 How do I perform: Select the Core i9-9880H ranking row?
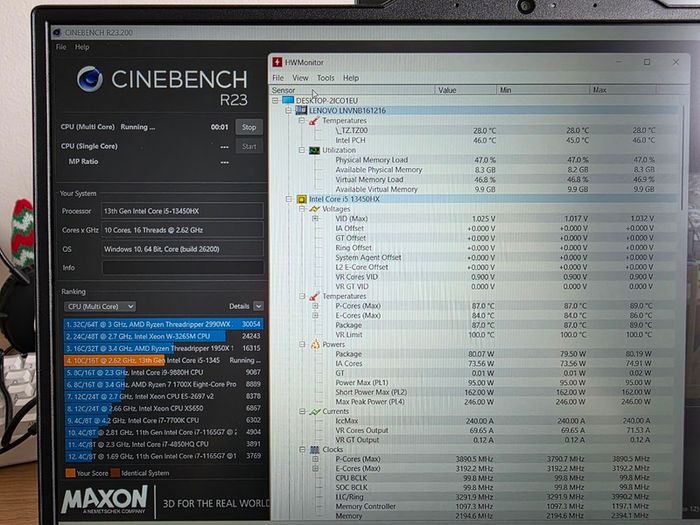click(163, 372)
